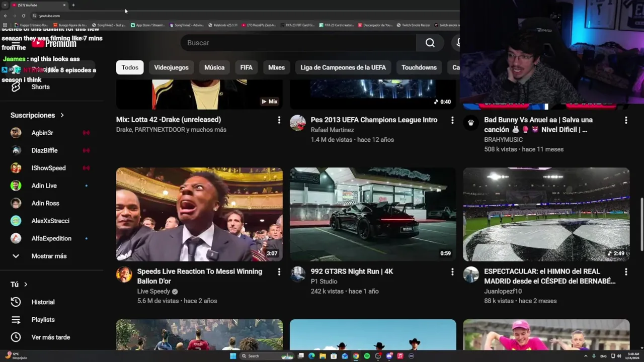Viewport: 644px width, 362px height.
Task: Open Chrome apps grid in bookmarks bar
Action: (x=5, y=25)
